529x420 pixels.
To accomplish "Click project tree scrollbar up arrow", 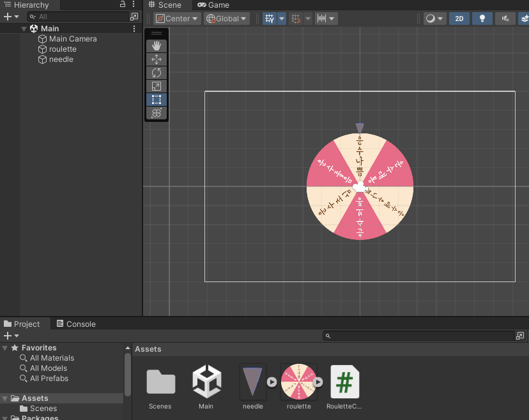I will point(128,348).
